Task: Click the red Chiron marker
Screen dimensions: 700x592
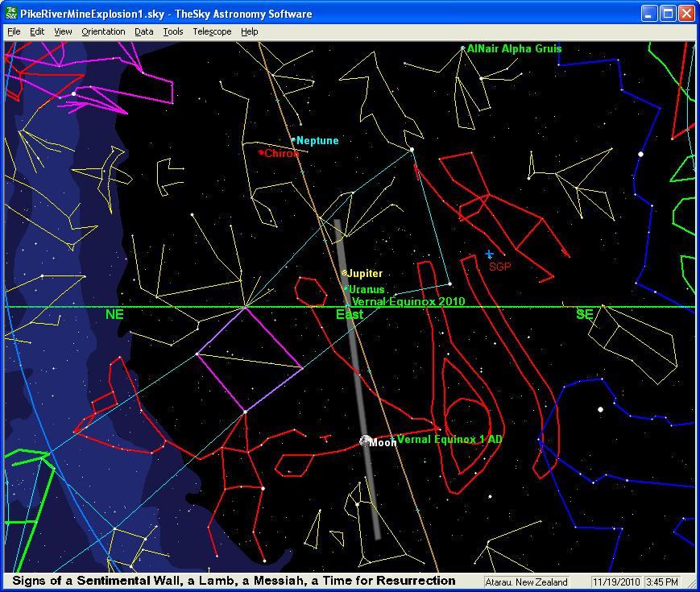Action: coord(260,151)
